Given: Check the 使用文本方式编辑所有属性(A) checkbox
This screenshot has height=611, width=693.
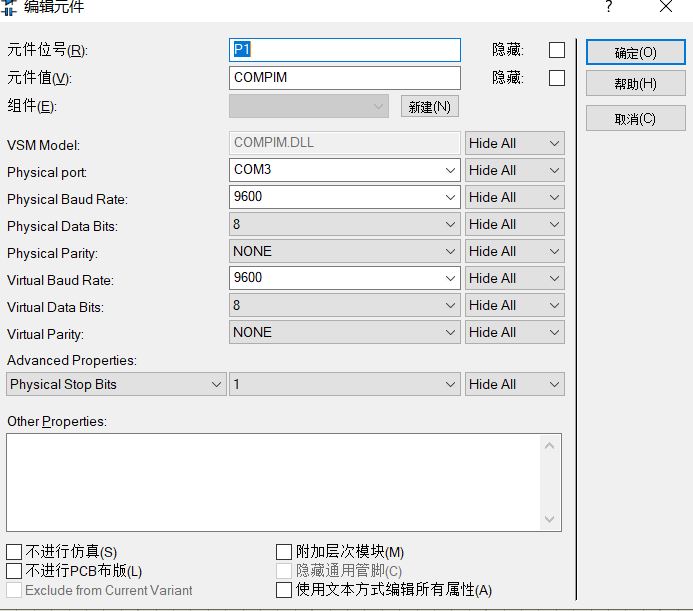Looking at the screenshot, I should pyautogui.click(x=284, y=590).
